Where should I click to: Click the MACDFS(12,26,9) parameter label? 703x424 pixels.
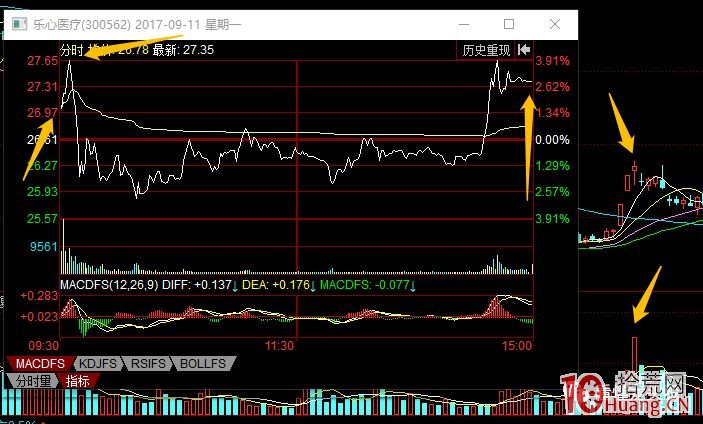pyautogui.click(x=109, y=285)
